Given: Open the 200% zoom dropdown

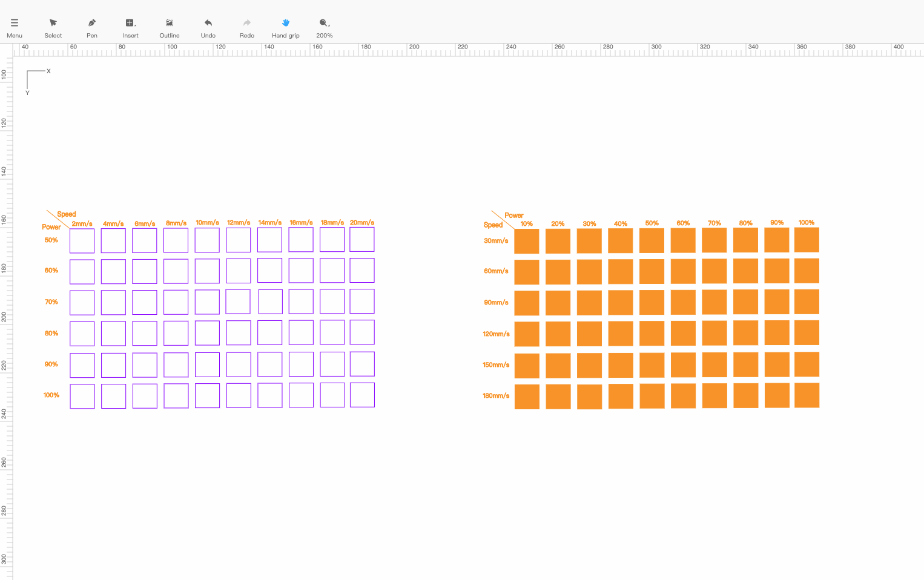Looking at the screenshot, I should tap(325, 23).
